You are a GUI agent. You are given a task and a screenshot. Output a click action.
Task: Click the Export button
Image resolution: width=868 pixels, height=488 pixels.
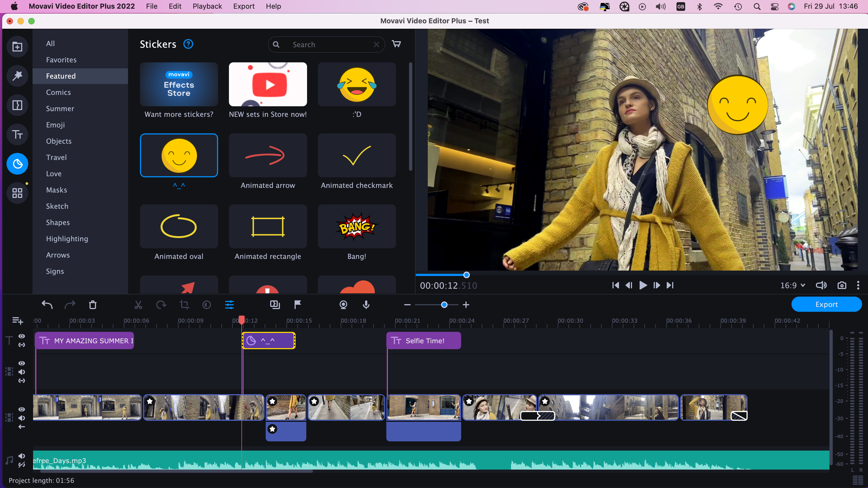point(827,304)
